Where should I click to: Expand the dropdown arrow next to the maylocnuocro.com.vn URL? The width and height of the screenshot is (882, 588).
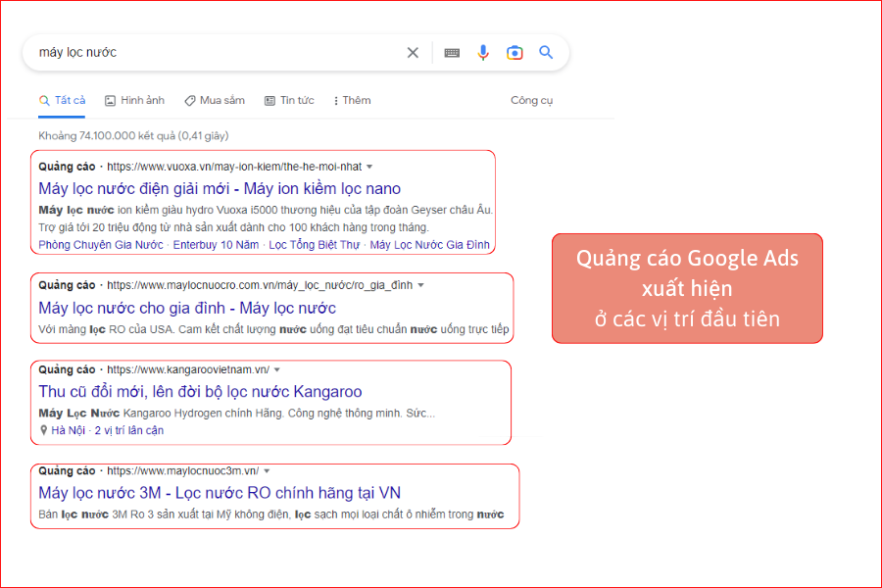pyautogui.click(x=420, y=285)
